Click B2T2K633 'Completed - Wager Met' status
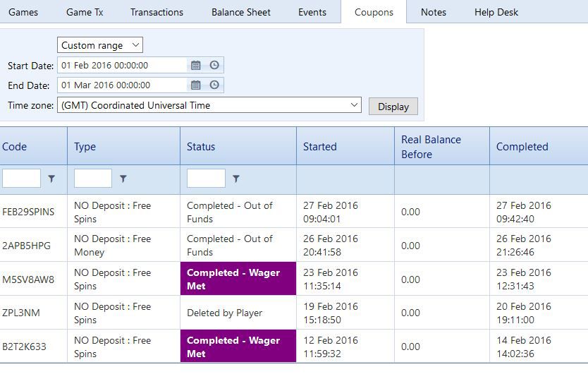 click(x=238, y=347)
